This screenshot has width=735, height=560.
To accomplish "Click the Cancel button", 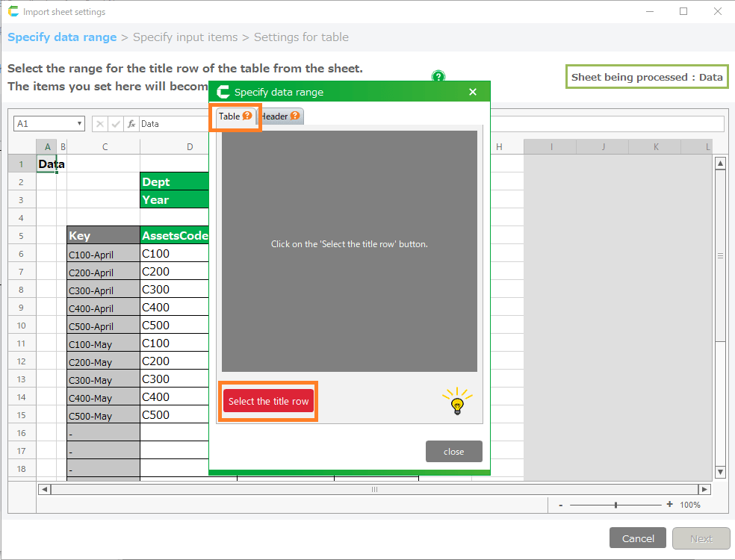I will 638,538.
